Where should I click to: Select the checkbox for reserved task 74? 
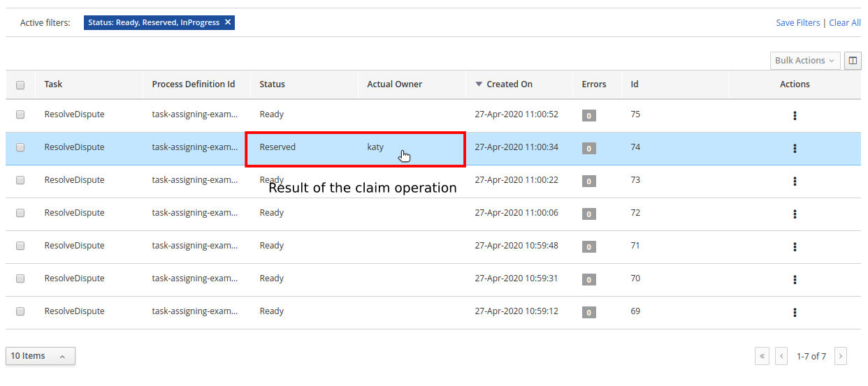[x=20, y=147]
